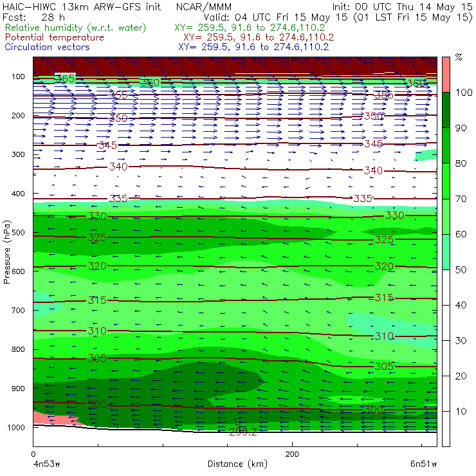Click the 400 hPa pressure axis tick label
The width and height of the screenshot is (476, 476).
click(18, 194)
